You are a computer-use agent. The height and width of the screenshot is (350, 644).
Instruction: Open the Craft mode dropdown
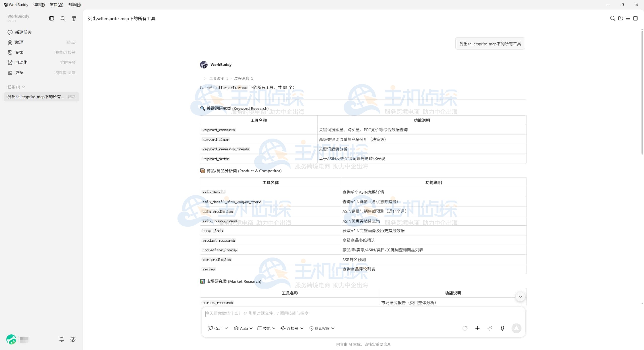pos(218,328)
